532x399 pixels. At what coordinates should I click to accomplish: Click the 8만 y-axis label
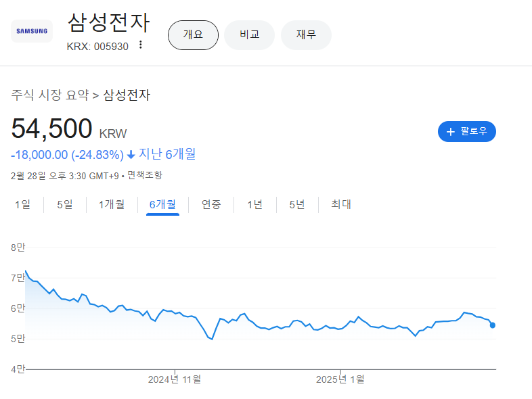18,248
